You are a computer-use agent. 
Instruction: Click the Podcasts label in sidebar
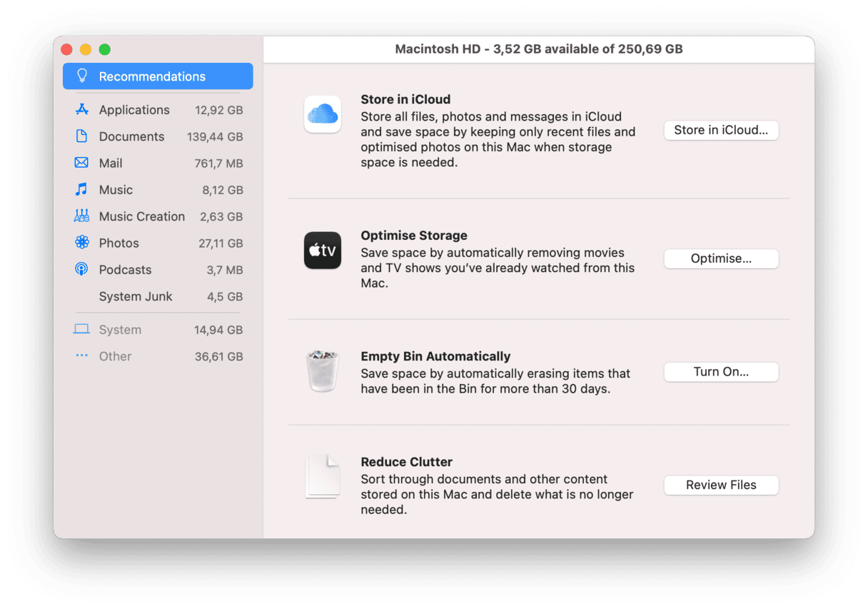(125, 270)
